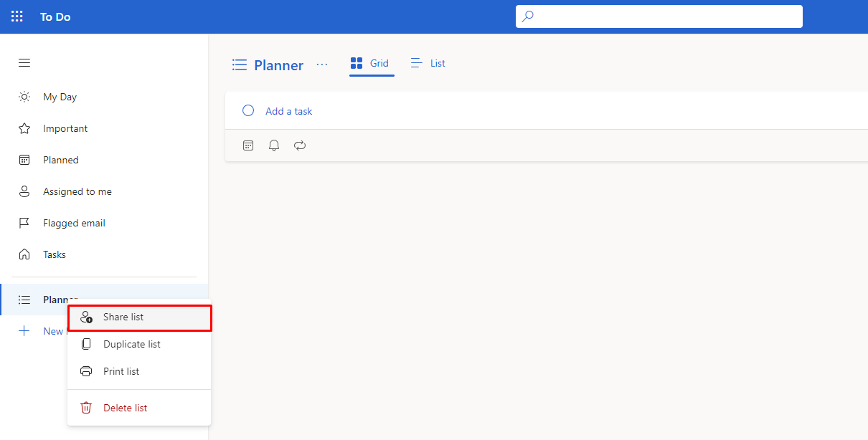This screenshot has height=440, width=868.
Task: Choose Print list from context menu
Action: click(139, 371)
